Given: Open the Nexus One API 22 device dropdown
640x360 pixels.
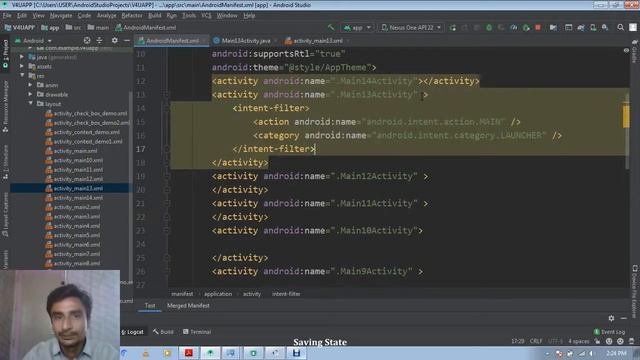Looking at the screenshot, I should tap(411, 28).
